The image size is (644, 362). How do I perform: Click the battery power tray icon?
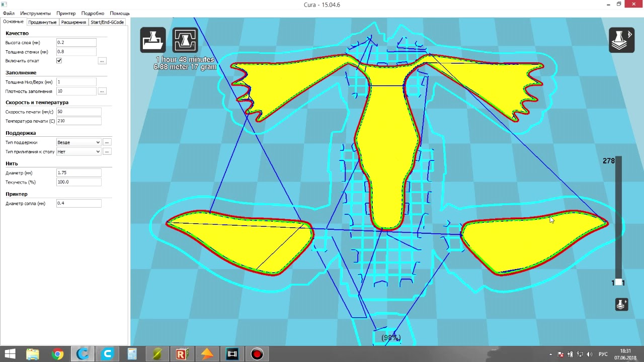coord(571,354)
